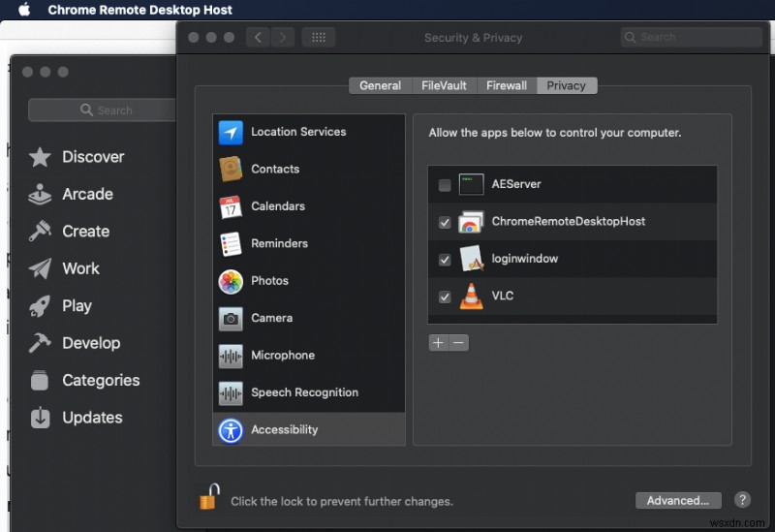The image size is (775, 532).
Task: Select Accessibility icon in privacy list
Action: click(x=231, y=430)
